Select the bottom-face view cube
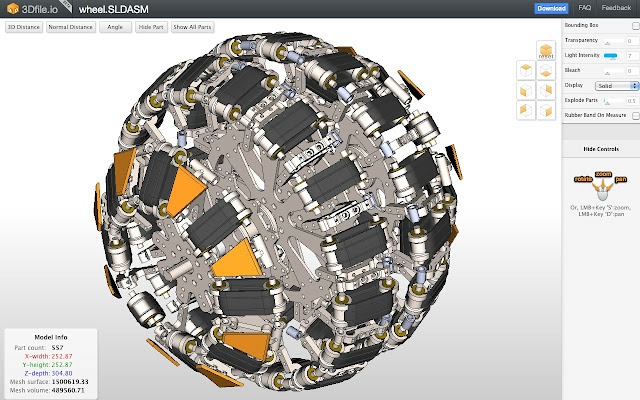 coord(546,70)
